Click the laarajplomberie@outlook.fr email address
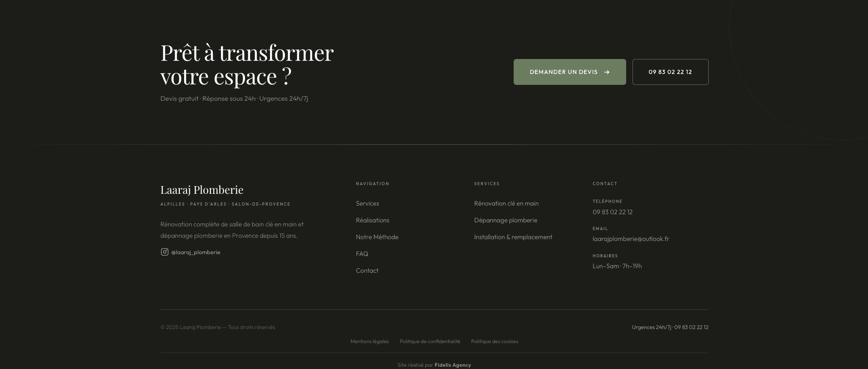Viewport: 868px width, 369px height. coord(631,239)
